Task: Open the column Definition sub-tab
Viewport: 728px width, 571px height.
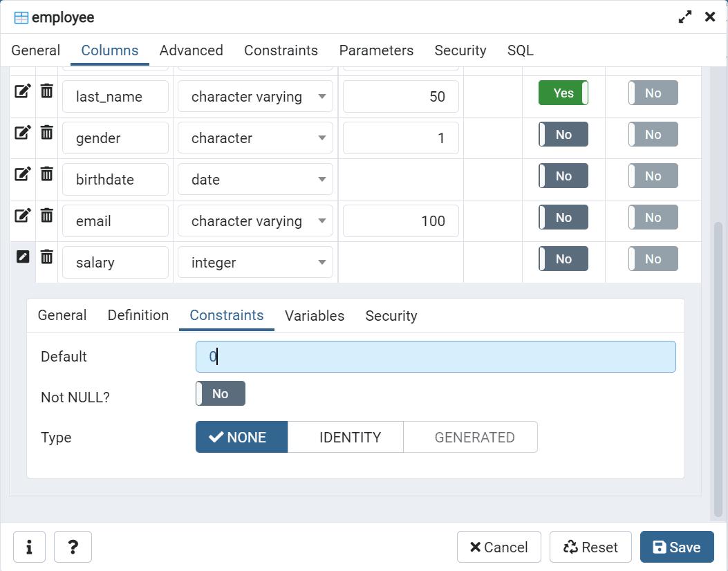Action: [x=138, y=315]
